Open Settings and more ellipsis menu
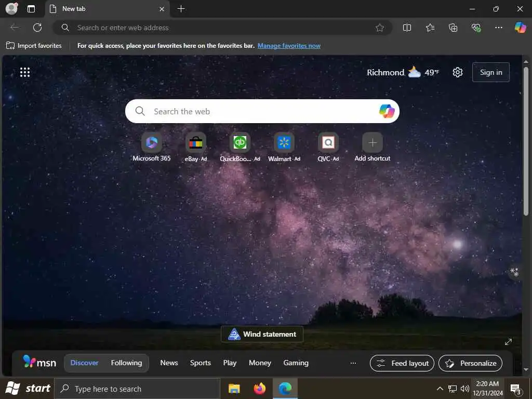The width and height of the screenshot is (532, 399). pyautogui.click(x=499, y=28)
